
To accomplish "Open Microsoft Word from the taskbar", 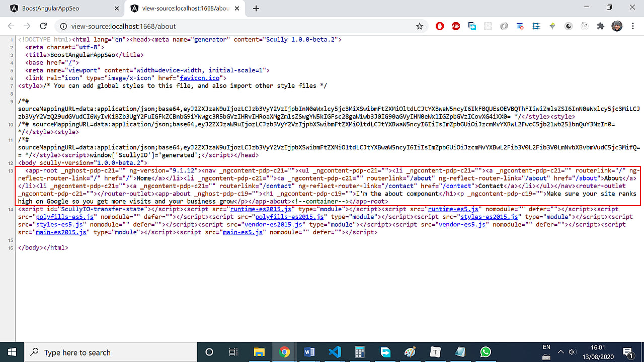I will pos(309,352).
